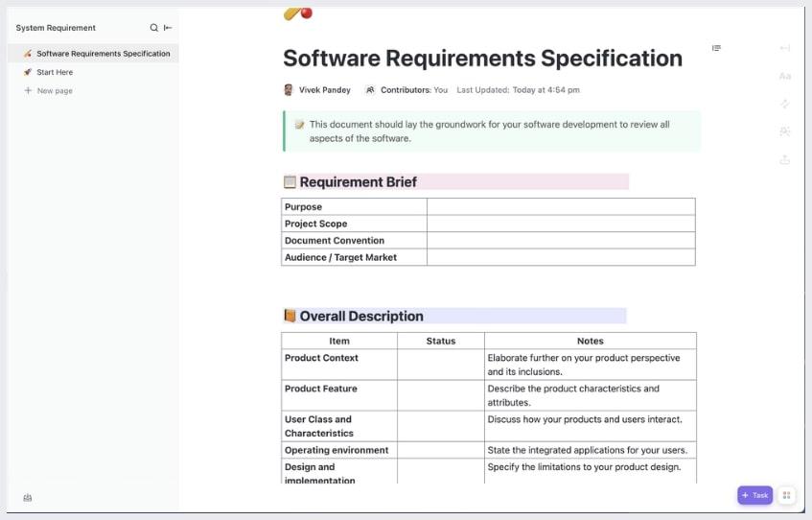This screenshot has height=520, width=812.
Task: Click the archive icon at sidebar bottom
Action: coord(28,497)
